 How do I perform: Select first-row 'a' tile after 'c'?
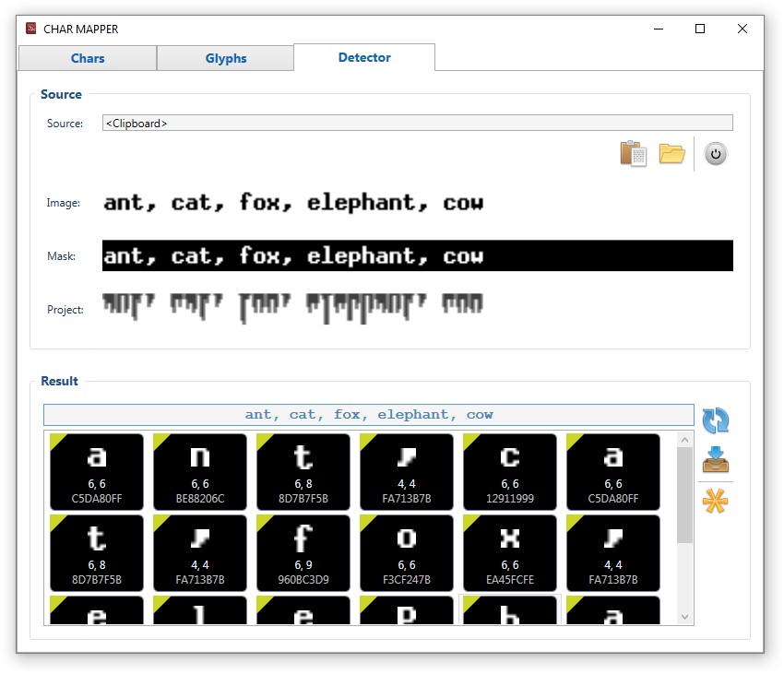613,471
